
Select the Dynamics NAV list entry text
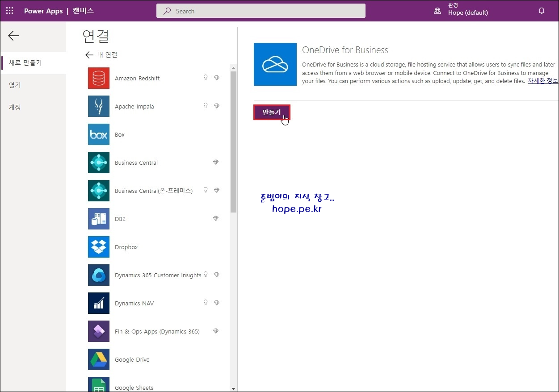(134, 303)
